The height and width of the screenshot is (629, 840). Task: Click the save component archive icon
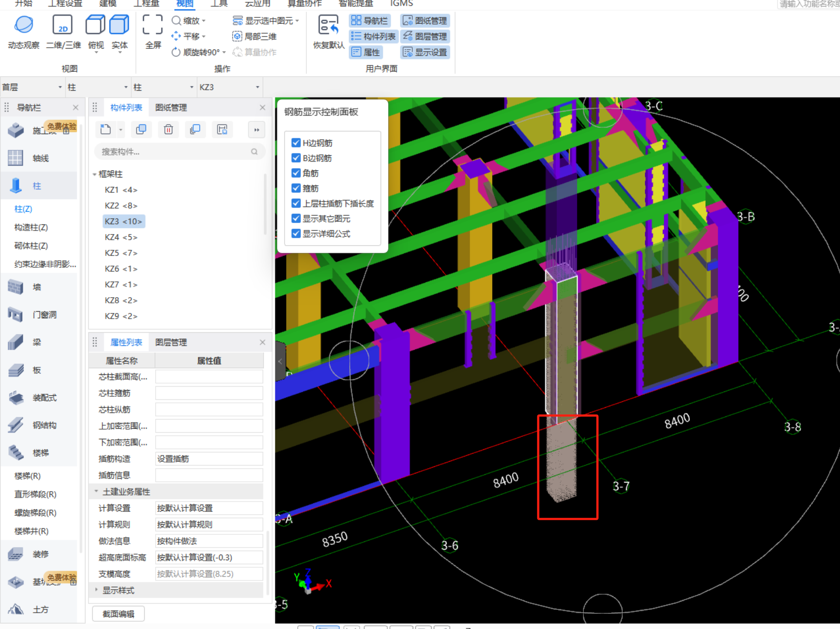pos(222,129)
